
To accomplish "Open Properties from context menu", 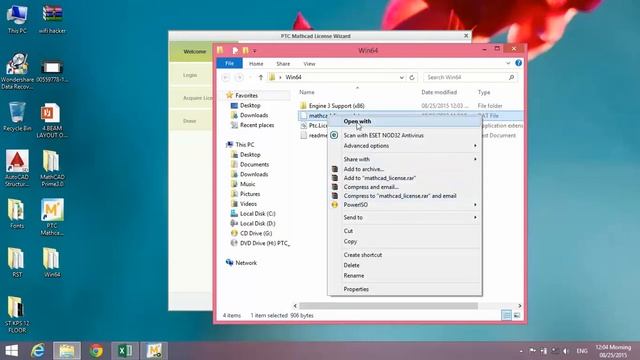I will click(x=405, y=289).
